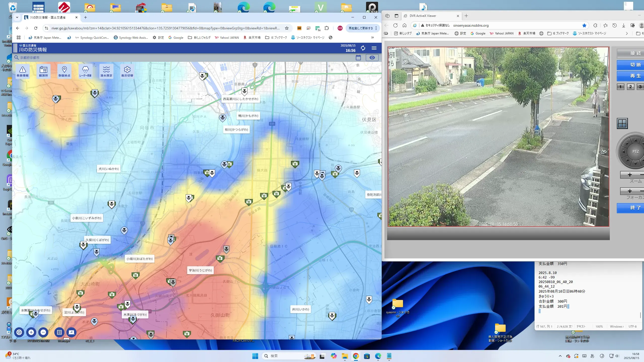This screenshot has height=362, width=644.
Task: Click the 登録地点 pin icon
Action: coord(64,71)
